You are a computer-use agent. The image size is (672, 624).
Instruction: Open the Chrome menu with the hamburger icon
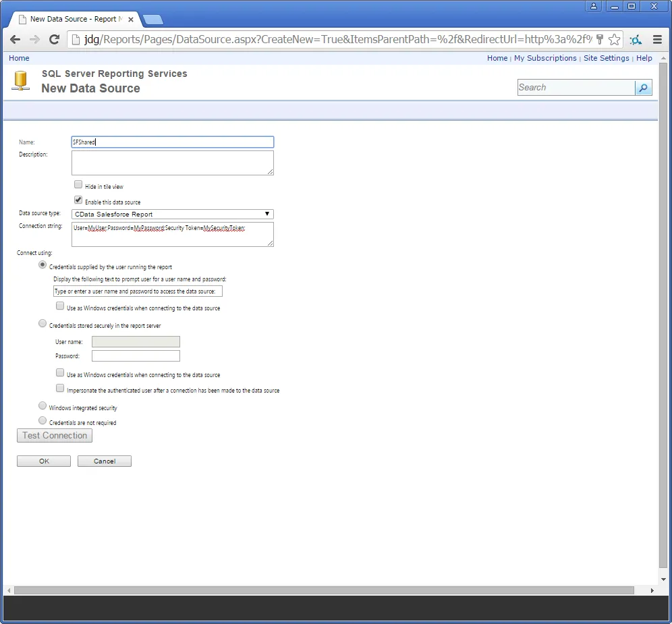coord(657,39)
